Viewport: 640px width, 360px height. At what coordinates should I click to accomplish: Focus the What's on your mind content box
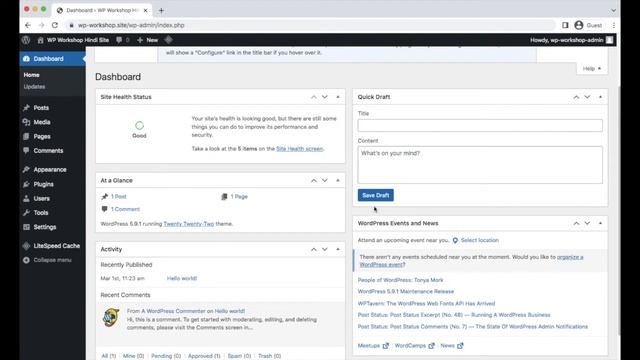[480, 165]
